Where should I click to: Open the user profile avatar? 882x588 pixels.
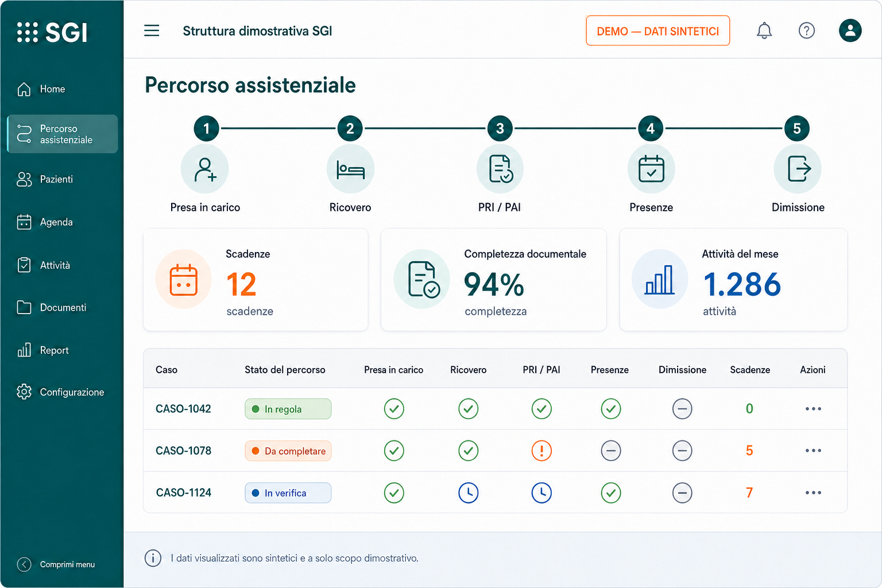tap(850, 30)
